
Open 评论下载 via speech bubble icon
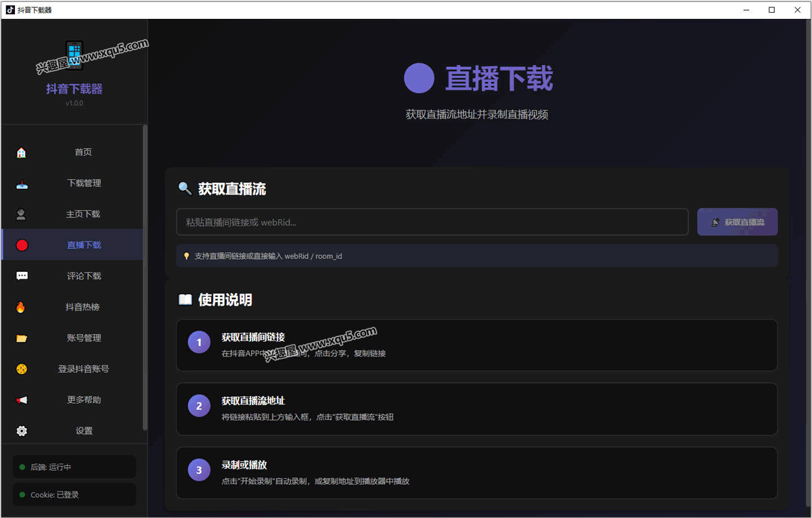[x=22, y=276]
